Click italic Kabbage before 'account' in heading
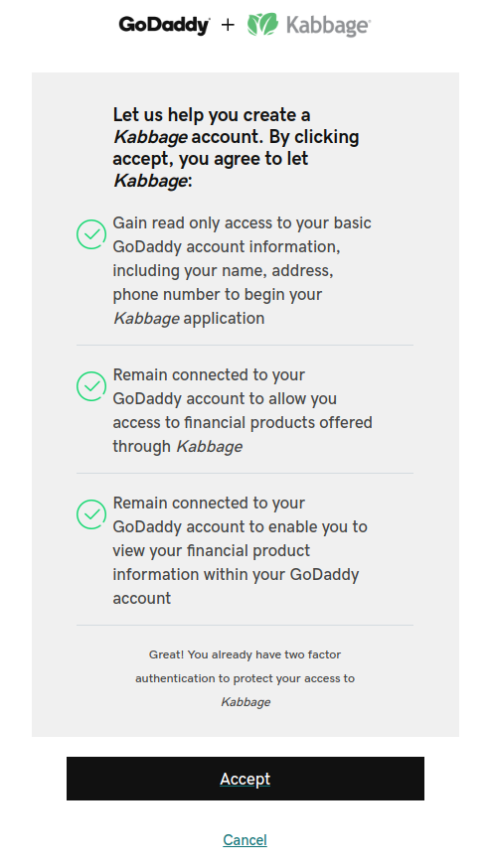The height and width of the screenshot is (868, 493). click(150, 137)
